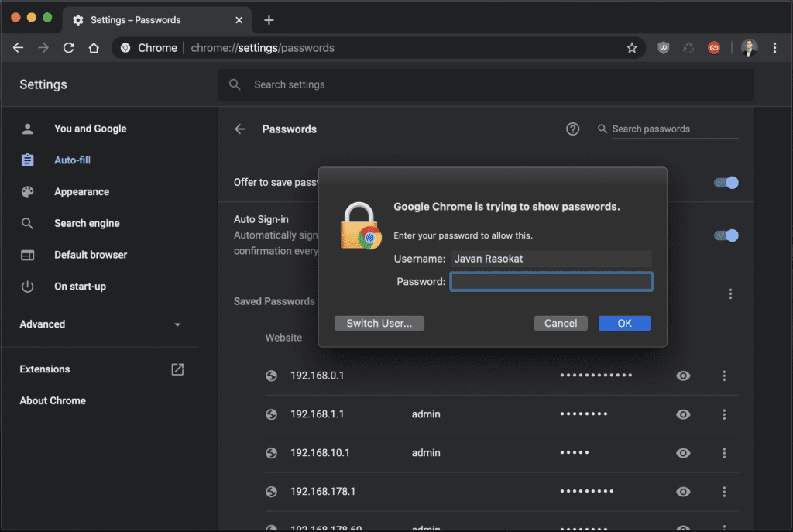Open the greyed-out recycle extension icon

pos(688,48)
